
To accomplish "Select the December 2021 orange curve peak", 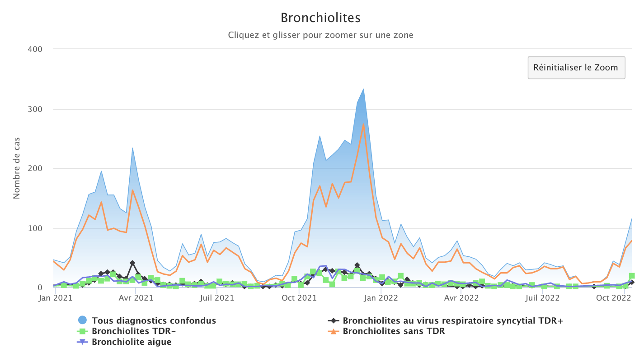I will pos(364,125).
